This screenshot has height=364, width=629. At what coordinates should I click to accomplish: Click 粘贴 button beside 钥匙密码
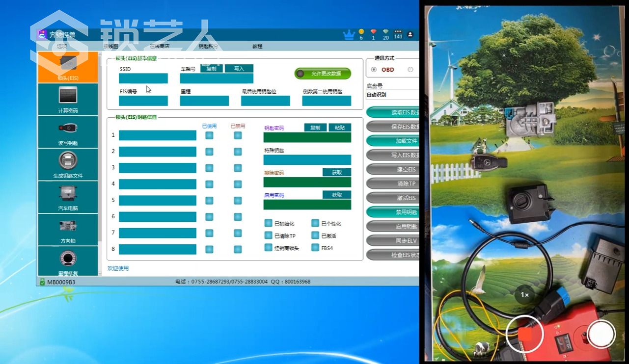pos(340,128)
